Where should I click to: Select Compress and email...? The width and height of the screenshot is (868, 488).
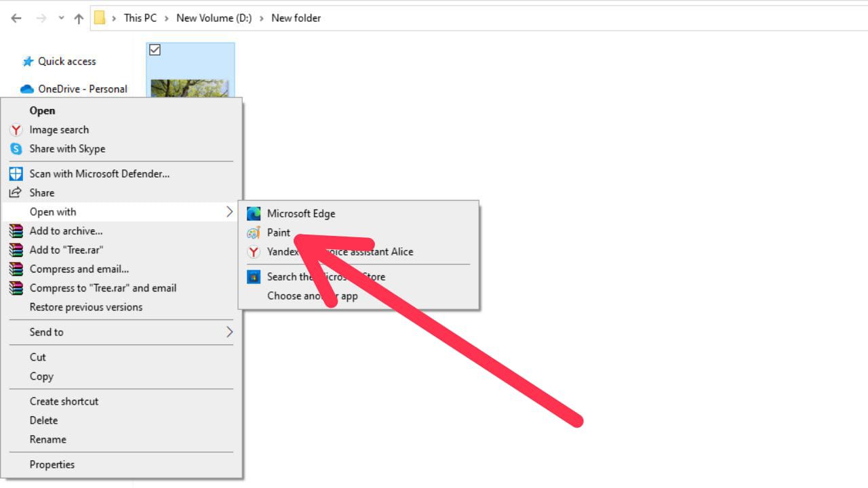122,268
